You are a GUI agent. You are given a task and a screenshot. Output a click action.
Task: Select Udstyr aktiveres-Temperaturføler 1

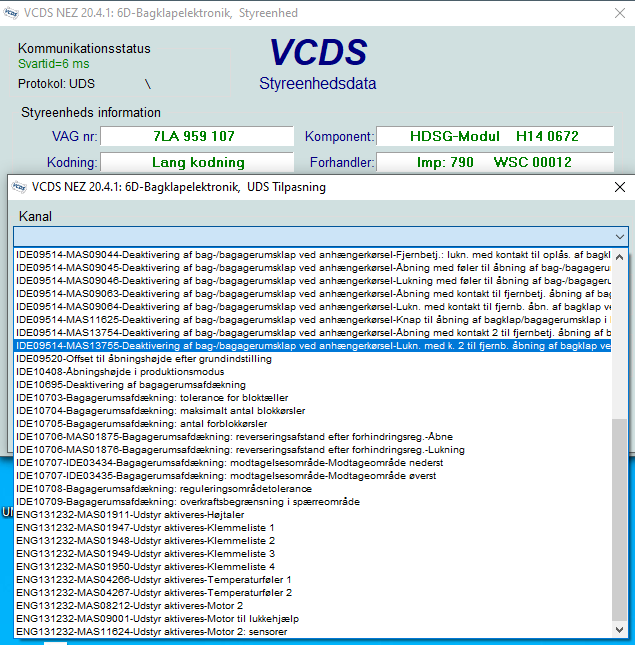pos(153,580)
